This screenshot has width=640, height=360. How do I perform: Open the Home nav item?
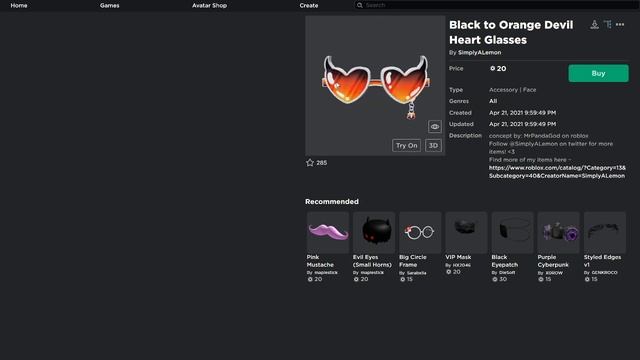coord(19,5)
